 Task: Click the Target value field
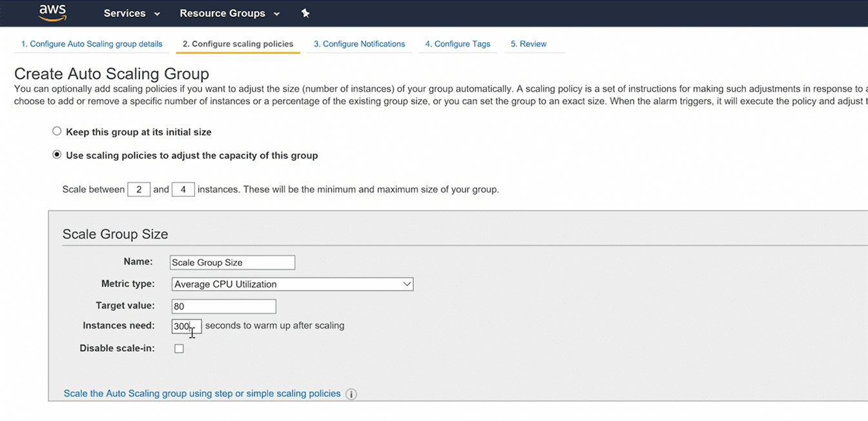(x=223, y=306)
